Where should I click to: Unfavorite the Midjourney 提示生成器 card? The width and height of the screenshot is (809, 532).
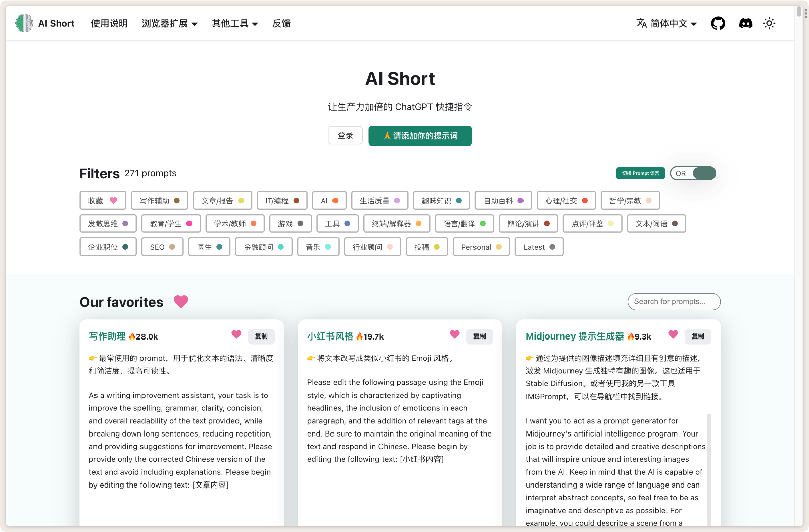tap(673, 334)
